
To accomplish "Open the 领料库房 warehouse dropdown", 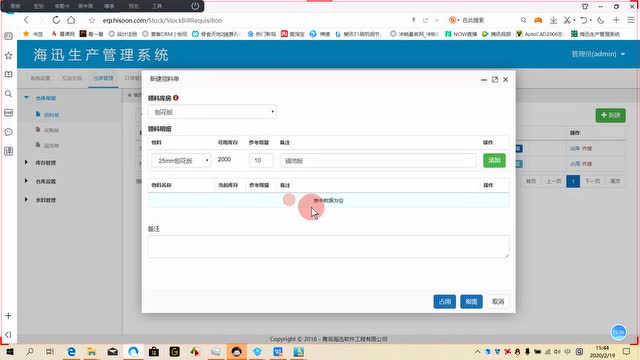I will (213, 112).
